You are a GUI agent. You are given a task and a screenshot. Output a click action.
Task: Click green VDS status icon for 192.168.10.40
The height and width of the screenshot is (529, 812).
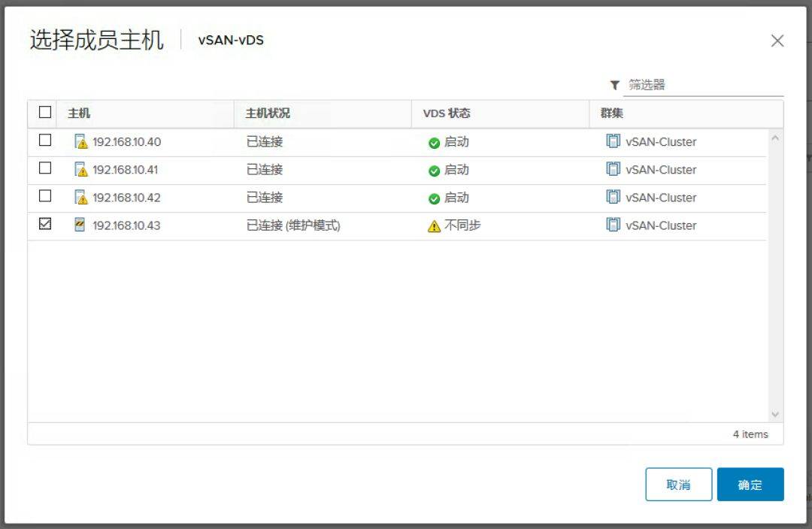coord(434,143)
